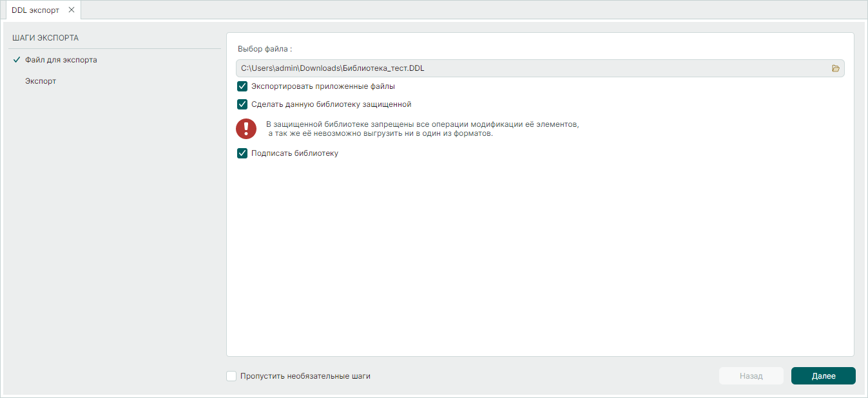Select the Файл для экспорта step
The image size is (868, 398).
pyautogui.click(x=61, y=60)
